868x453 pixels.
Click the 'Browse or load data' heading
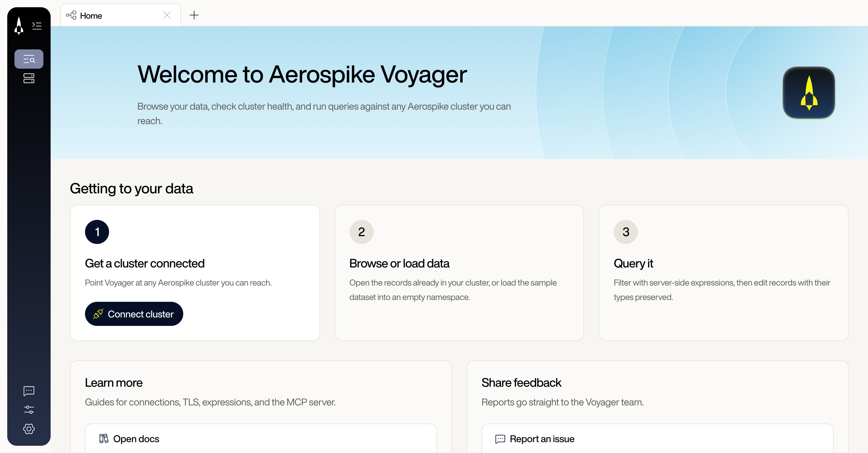[399, 263]
